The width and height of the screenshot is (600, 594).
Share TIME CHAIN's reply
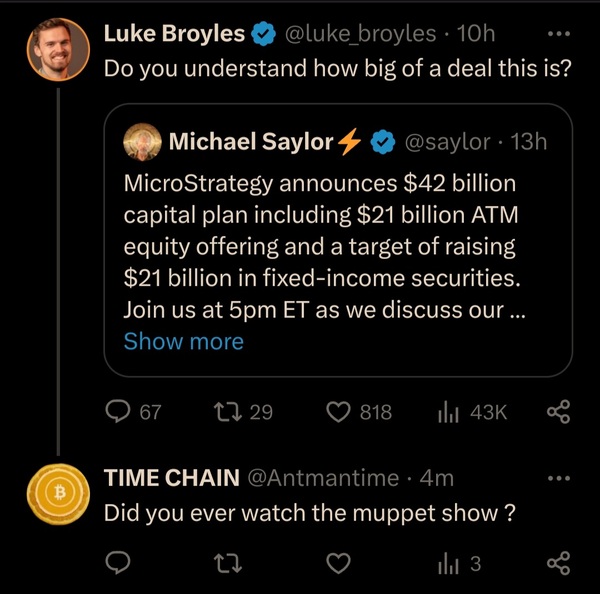coord(558,563)
